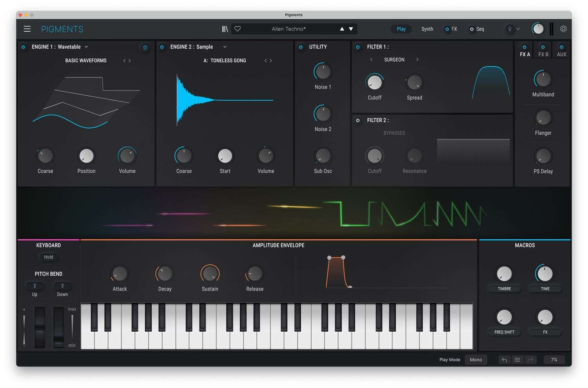Viewport: 588px width, 388px height.
Task: Choose previous filter type before Surgeon
Action: [371, 60]
